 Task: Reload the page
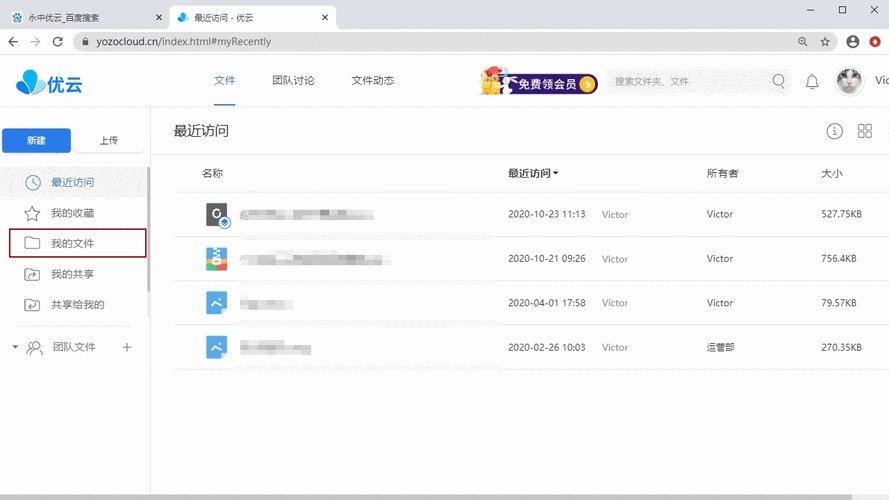coord(57,41)
